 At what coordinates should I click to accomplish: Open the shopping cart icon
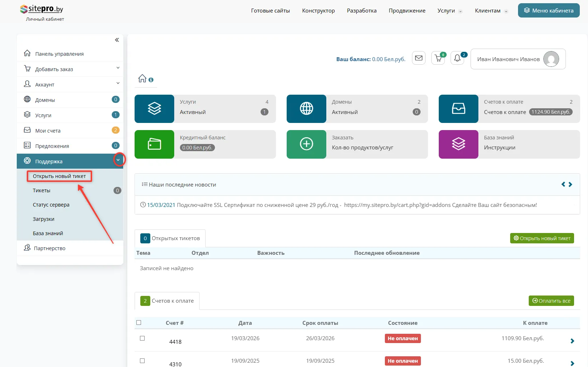438,58
